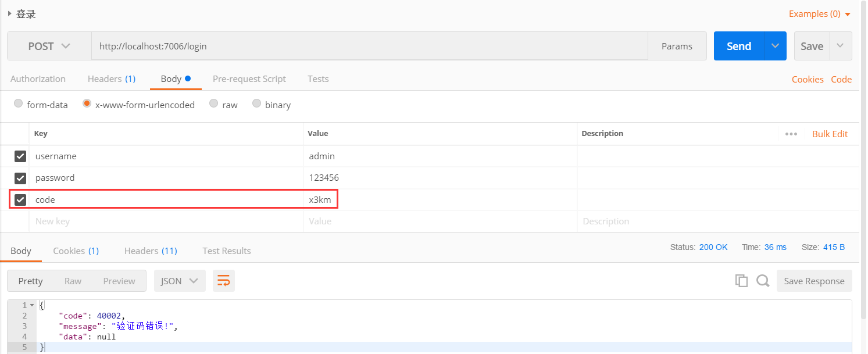Click the Value column header
Image resolution: width=868 pixels, height=354 pixels.
tap(318, 134)
